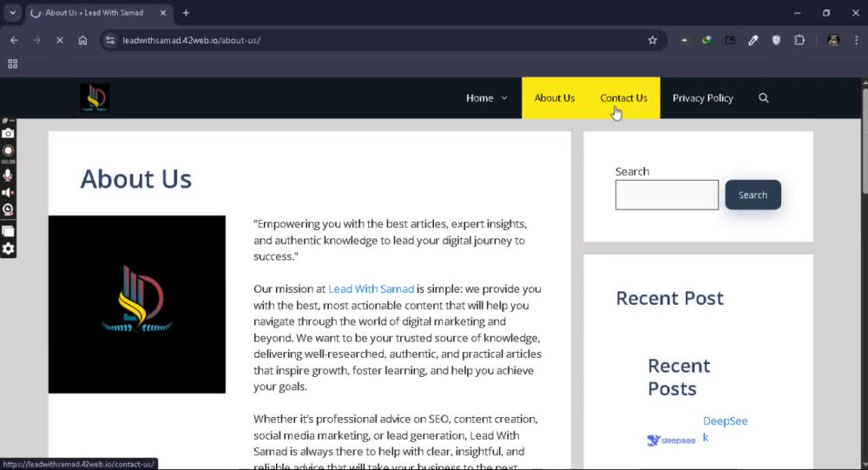
Task: Open the apps grid in bookmarks bar
Action: [13, 63]
